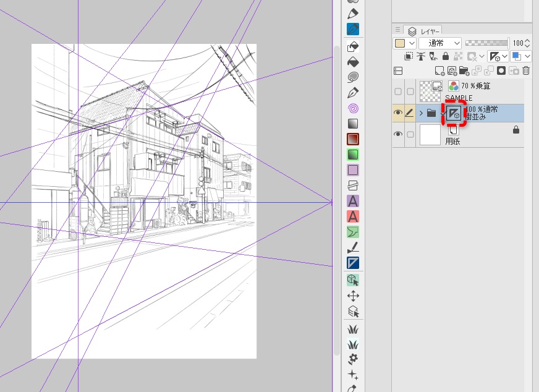Open the Layer panel hamburger menu
This screenshot has width=539, height=392.
click(x=397, y=30)
